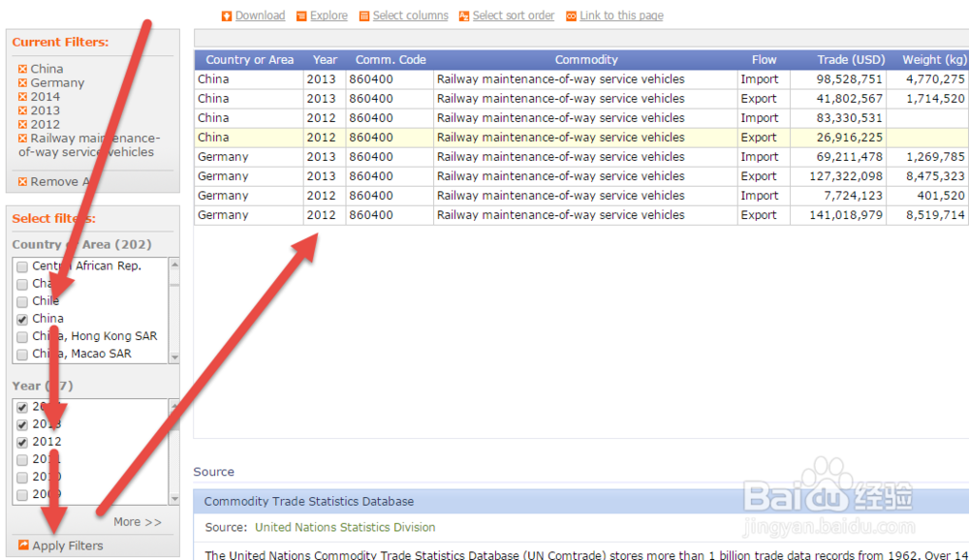Click the More >> link
Image resolution: width=969 pixels, height=560 pixels.
point(138,521)
